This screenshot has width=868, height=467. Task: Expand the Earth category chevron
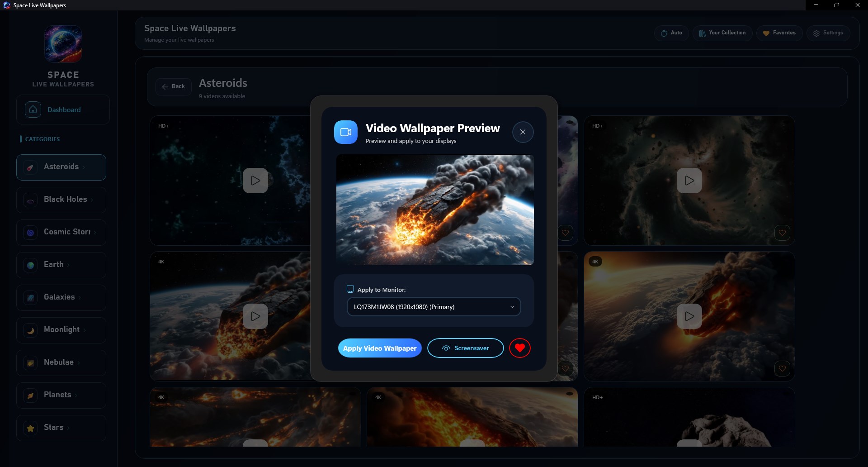click(69, 265)
